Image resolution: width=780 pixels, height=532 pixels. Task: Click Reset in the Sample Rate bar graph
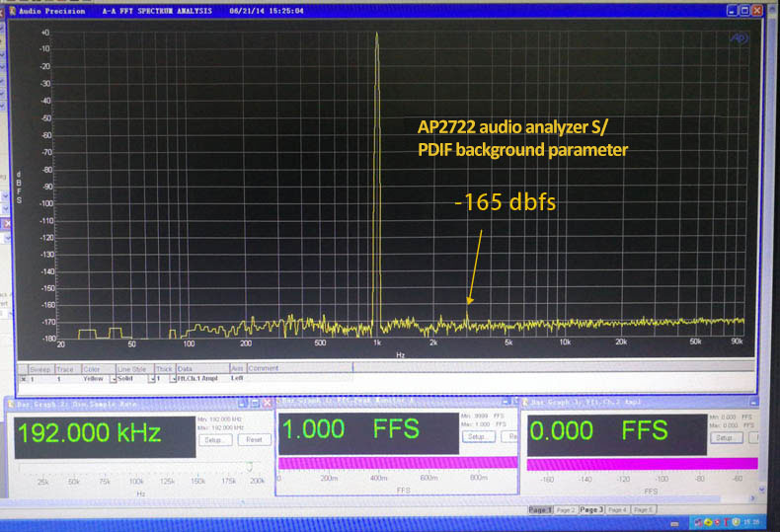253,439
